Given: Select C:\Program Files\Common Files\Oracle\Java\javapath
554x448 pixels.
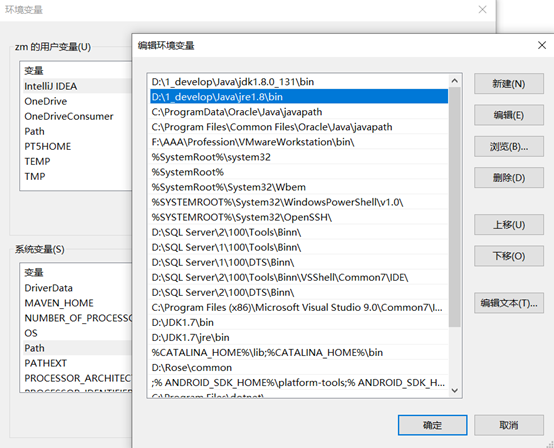Looking at the screenshot, I should pos(299,127).
